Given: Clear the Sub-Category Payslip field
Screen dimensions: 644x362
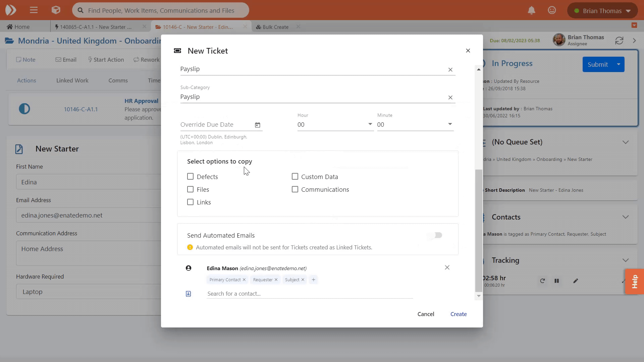Looking at the screenshot, I should tap(450, 98).
